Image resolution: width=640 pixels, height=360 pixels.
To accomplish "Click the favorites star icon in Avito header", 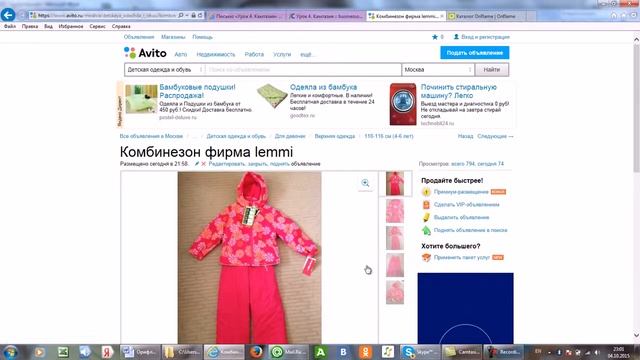I will point(435,37).
